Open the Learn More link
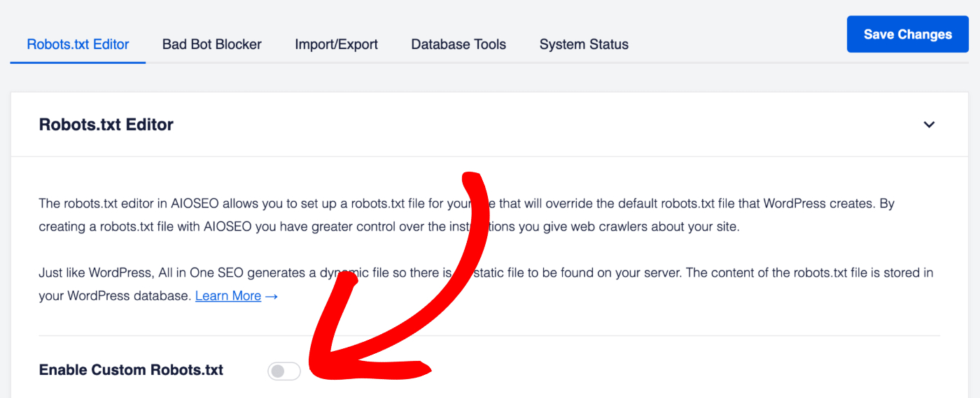 click(x=228, y=296)
